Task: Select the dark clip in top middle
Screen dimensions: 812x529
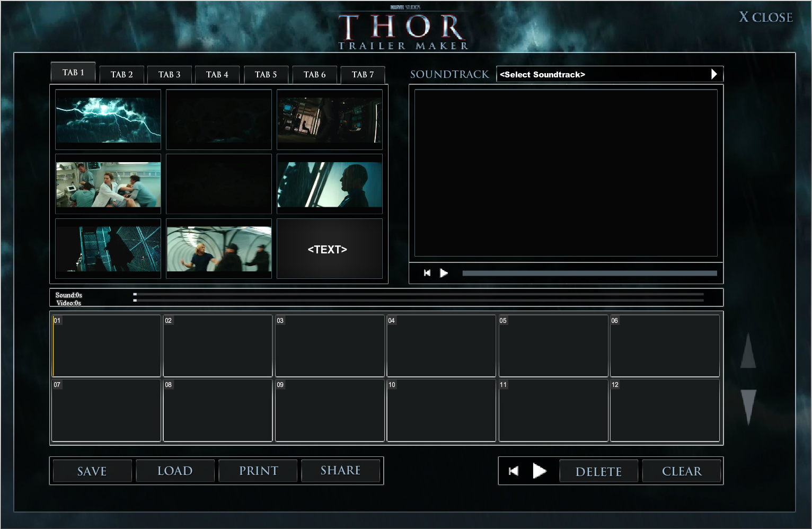Action: point(219,120)
